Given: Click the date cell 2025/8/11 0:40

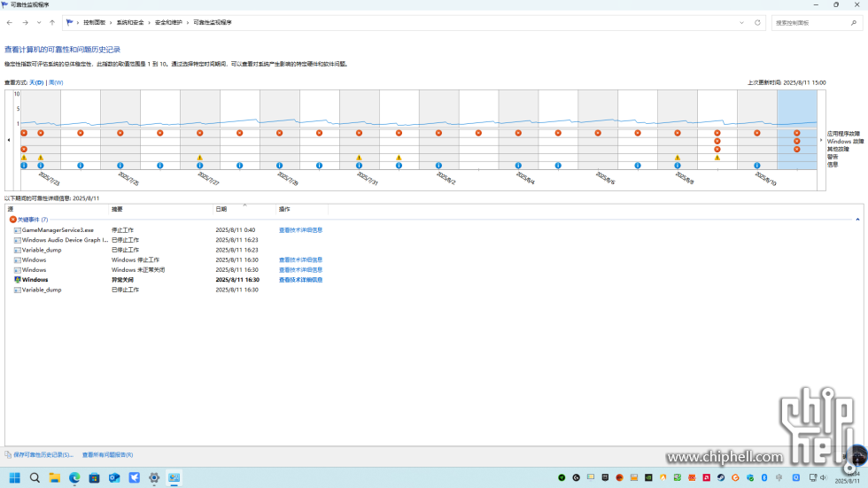Looking at the screenshot, I should (236, 230).
